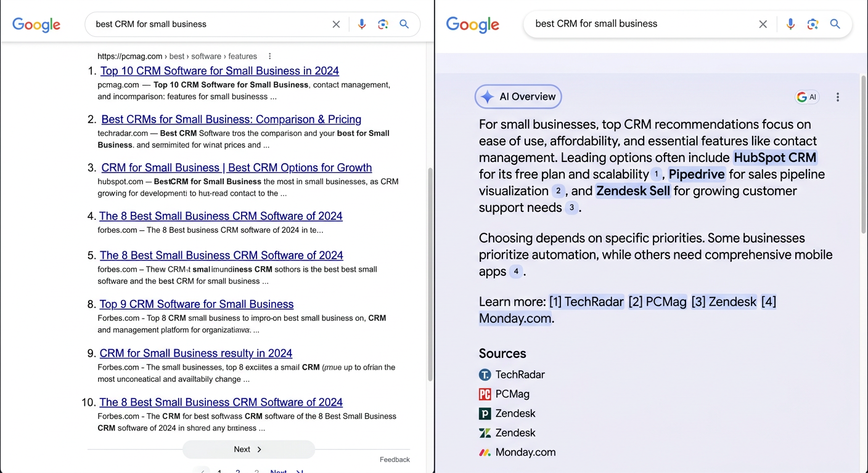868x473 pixels.
Task: Click the microphone icon in the right window
Action: [790, 24]
